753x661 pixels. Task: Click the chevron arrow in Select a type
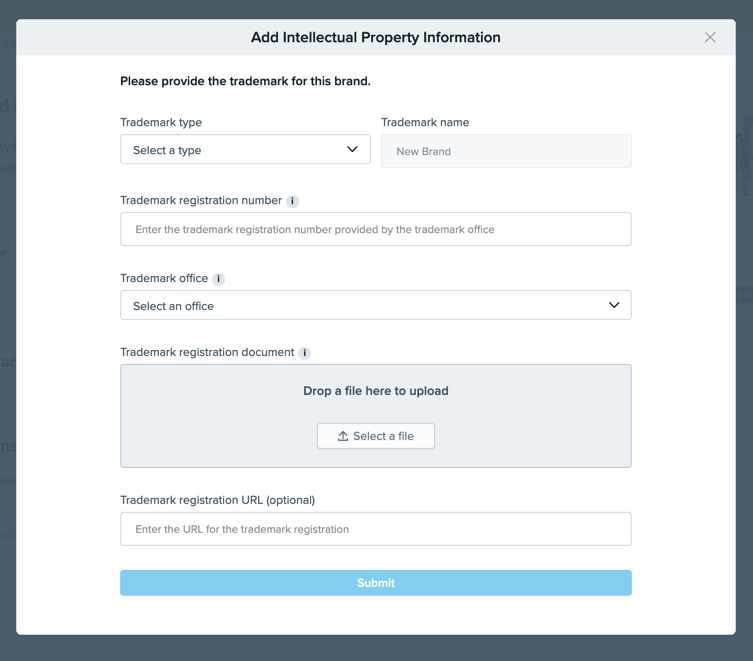tap(352, 150)
